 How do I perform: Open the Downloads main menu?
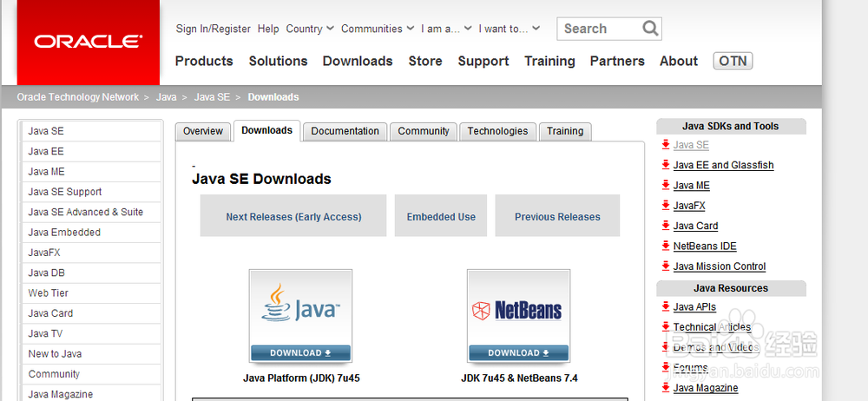(x=358, y=61)
